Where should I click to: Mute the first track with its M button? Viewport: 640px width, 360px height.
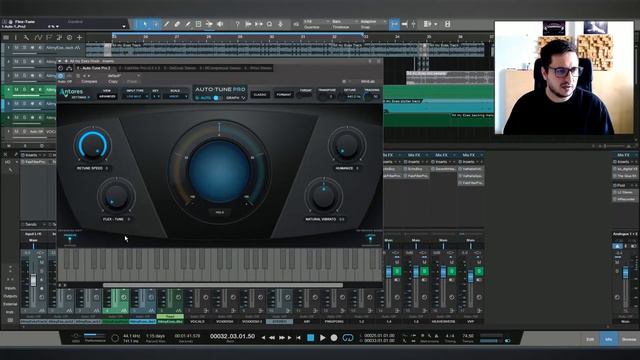coord(17,48)
